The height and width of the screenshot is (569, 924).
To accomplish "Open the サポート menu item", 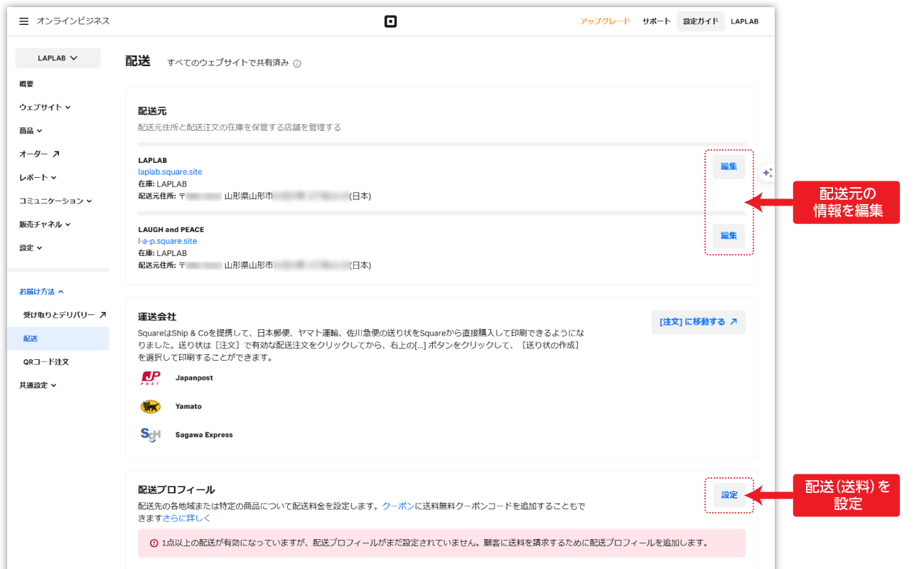I will (x=656, y=21).
